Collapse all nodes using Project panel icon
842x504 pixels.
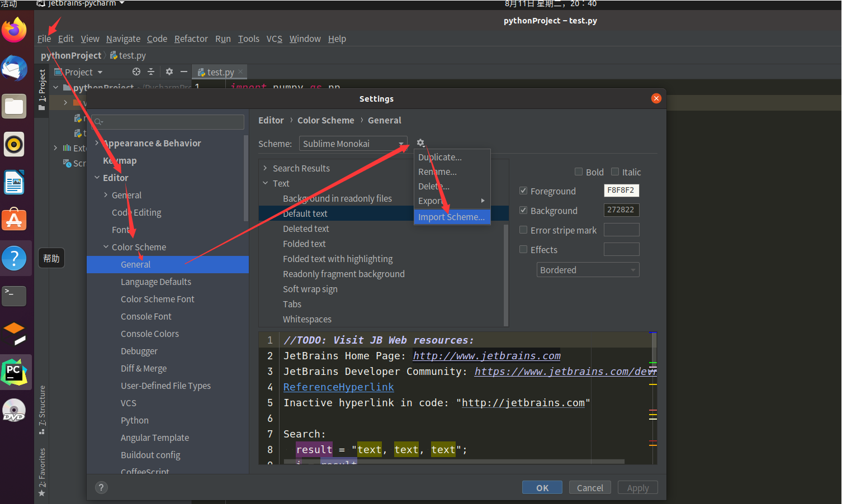152,72
